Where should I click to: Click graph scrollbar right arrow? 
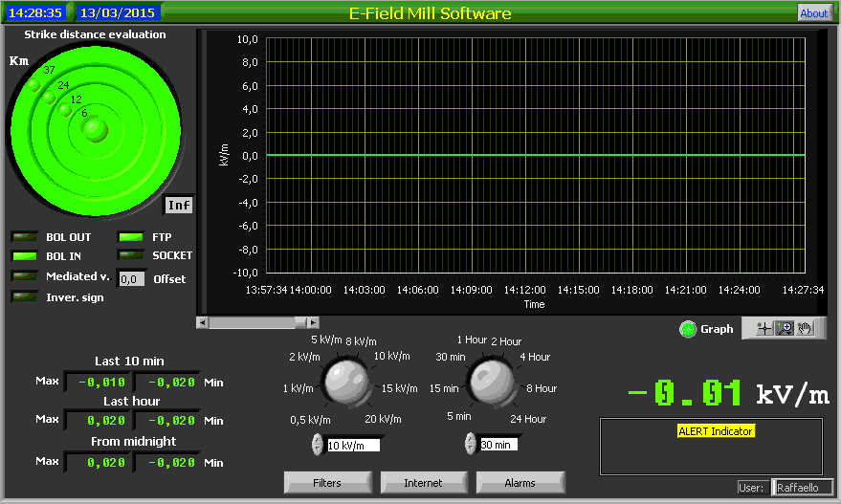click(x=313, y=322)
